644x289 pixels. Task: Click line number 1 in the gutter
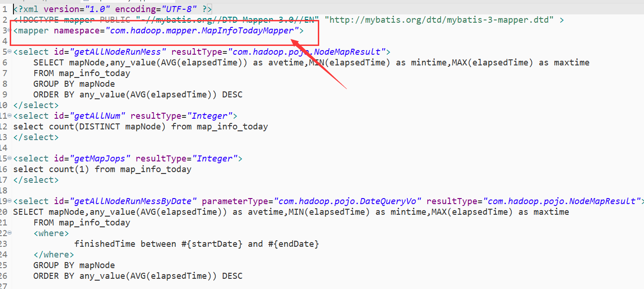5,9
